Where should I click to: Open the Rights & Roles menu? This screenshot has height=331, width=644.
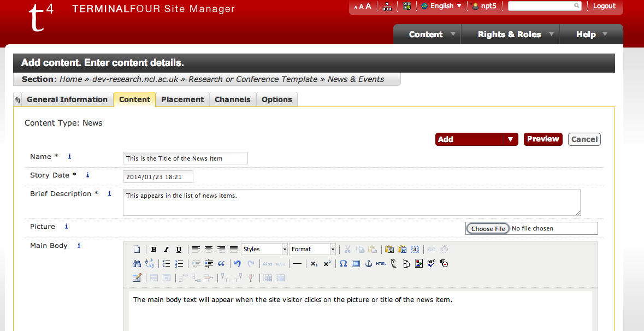510,34
